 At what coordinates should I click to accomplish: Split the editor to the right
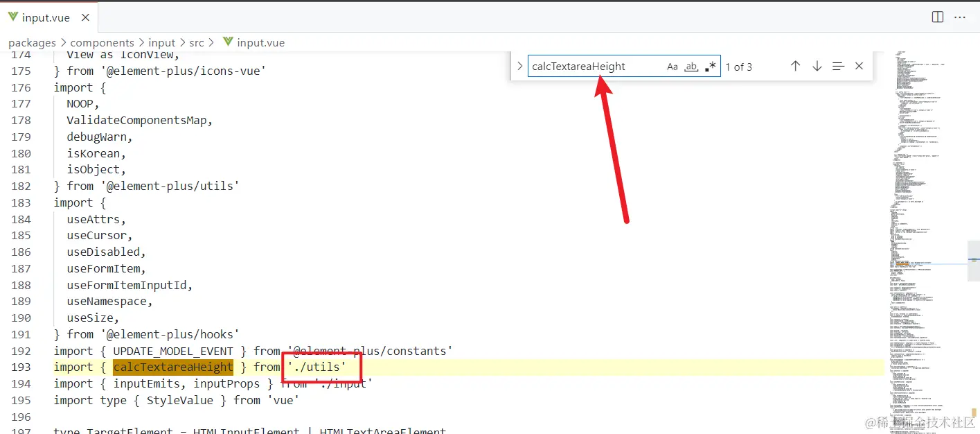point(937,17)
